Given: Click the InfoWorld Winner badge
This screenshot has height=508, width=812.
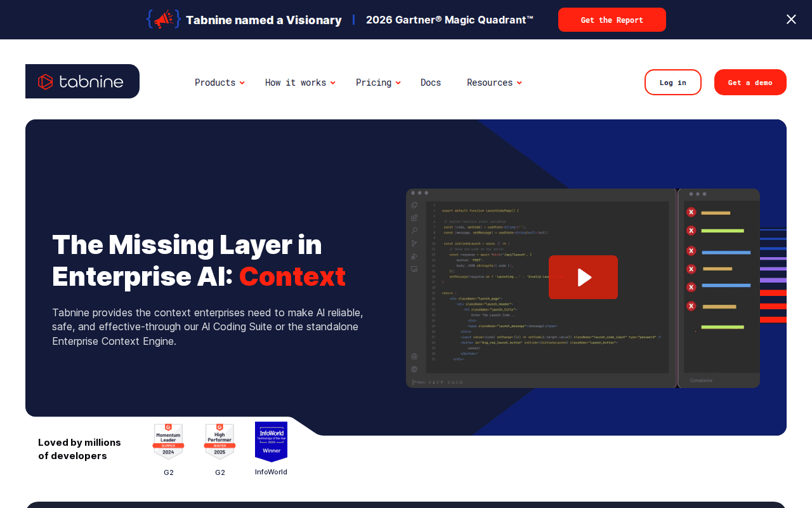Looking at the screenshot, I should click(x=271, y=442).
